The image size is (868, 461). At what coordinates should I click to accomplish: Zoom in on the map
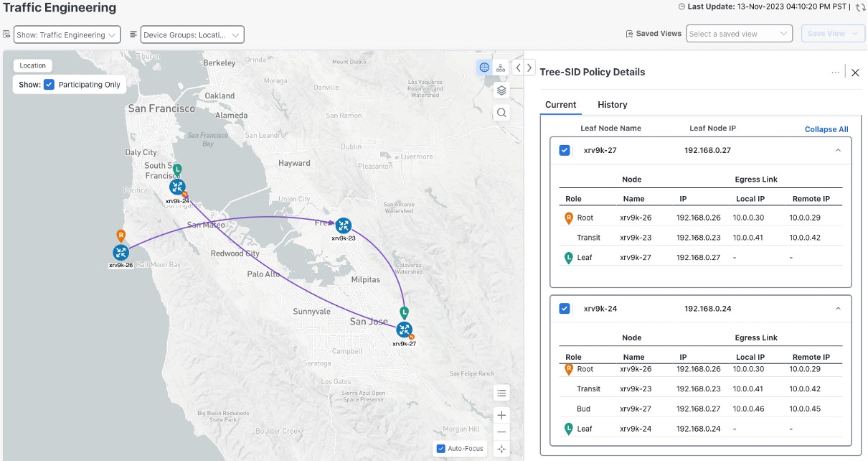pyautogui.click(x=502, y=415)
